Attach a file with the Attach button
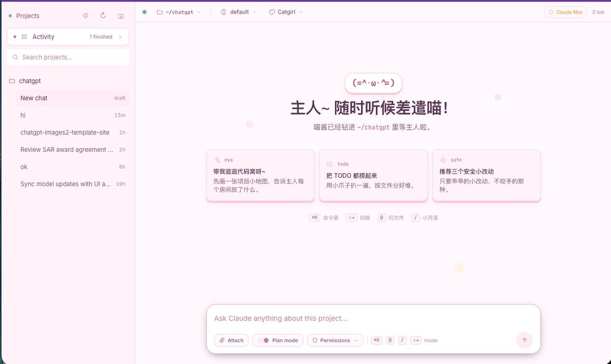 [231, 340]
